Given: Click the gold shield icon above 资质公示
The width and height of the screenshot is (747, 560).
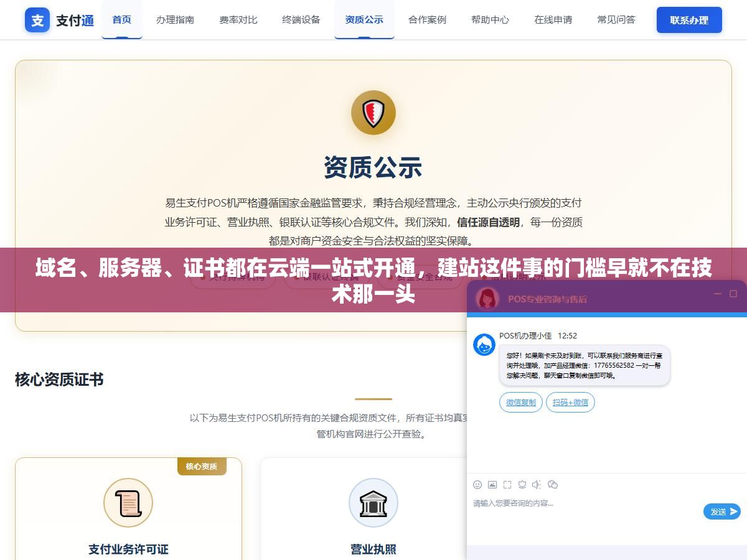Looking at the screenshot, I should coord(374,113).
